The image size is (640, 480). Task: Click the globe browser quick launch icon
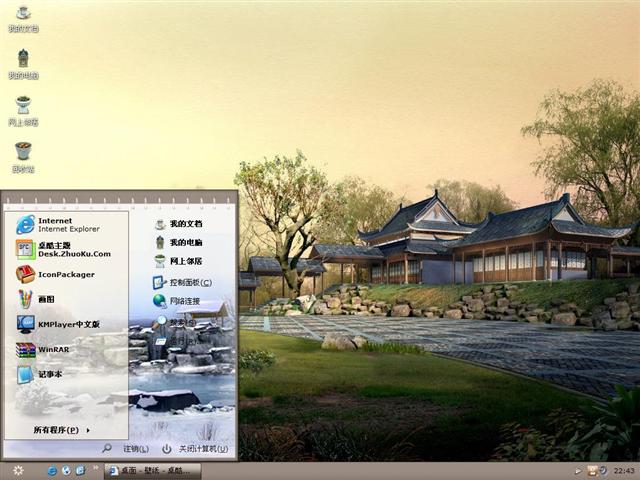66,471
